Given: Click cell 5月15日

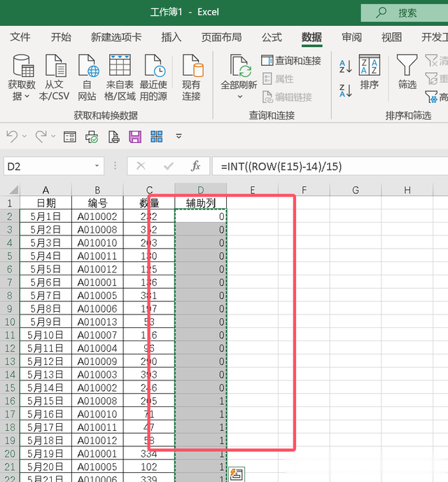Looking at the screenshot, I should click(x=45, y=401).
